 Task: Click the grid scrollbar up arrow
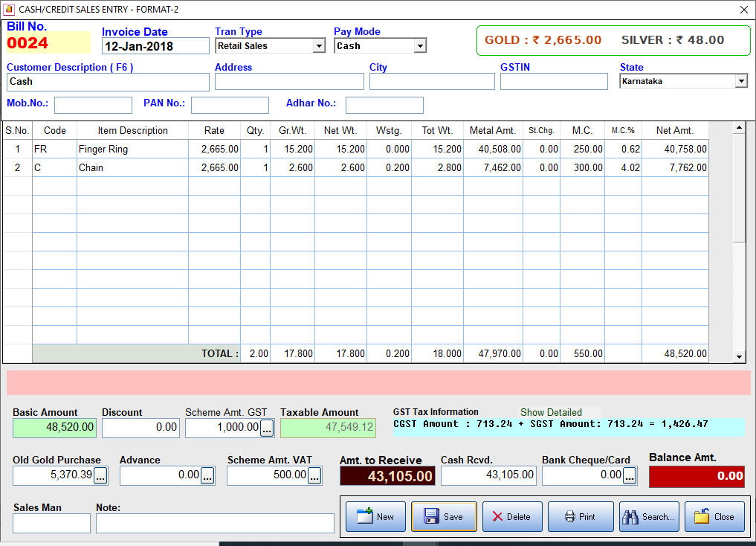click(x=739, y=128)
